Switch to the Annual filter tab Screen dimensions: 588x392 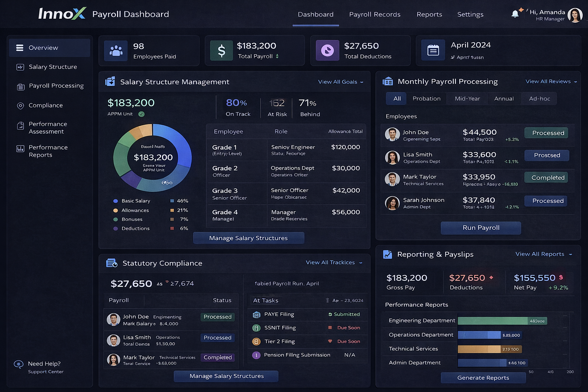click(x=504, y=99)
